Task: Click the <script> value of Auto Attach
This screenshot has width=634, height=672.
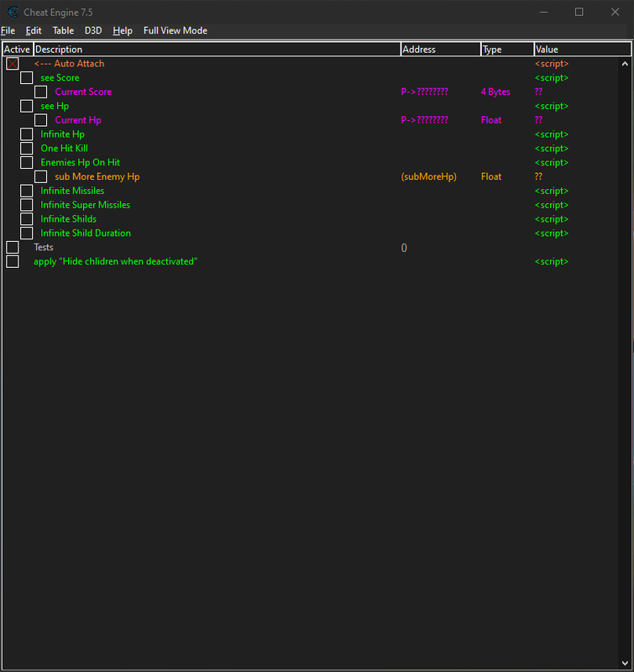Action: pyautogui.click(x=552, y=64)
